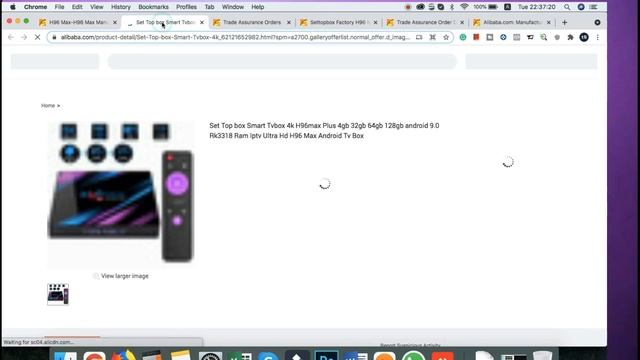Screen dimensions: 640x360
Task: Click the main TV box product image
Action: click(x=120, y=195)
